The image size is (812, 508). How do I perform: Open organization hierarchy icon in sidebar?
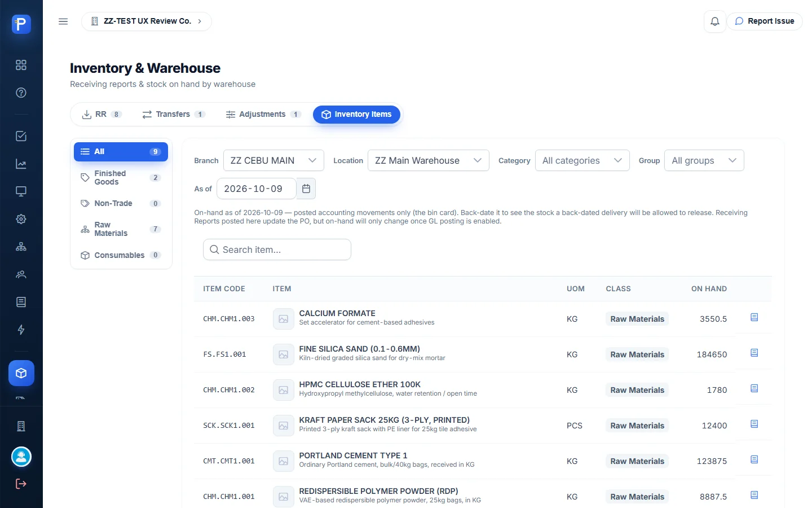[21, 247]
